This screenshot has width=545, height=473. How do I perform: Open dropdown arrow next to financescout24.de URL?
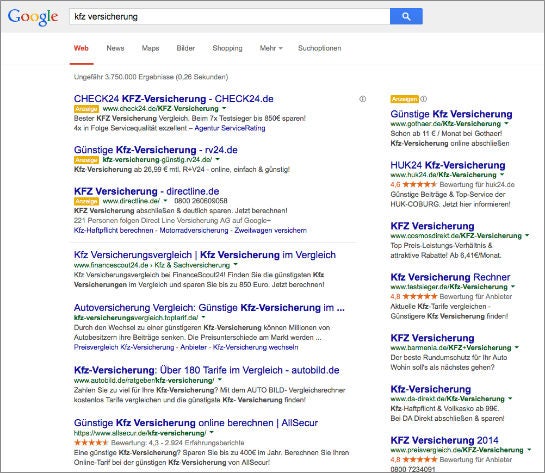(236, 265)
